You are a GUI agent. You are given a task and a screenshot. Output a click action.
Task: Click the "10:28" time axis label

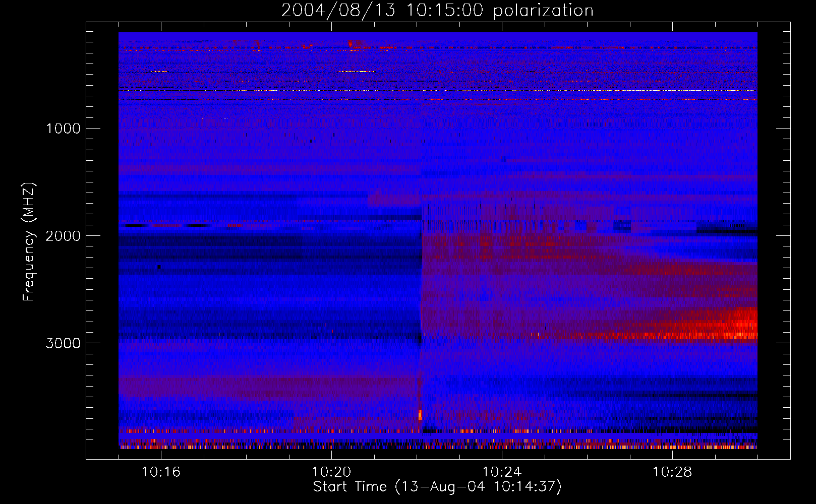pos(672,472)
